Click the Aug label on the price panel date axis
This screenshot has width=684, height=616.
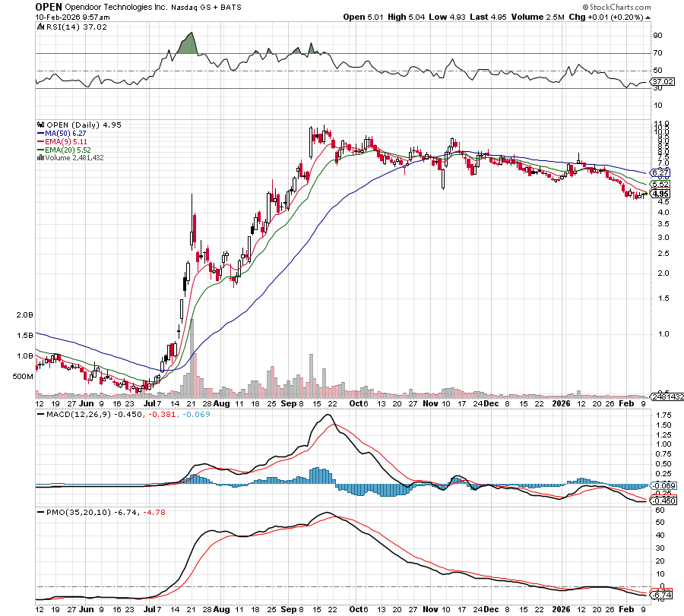point(222,403)
